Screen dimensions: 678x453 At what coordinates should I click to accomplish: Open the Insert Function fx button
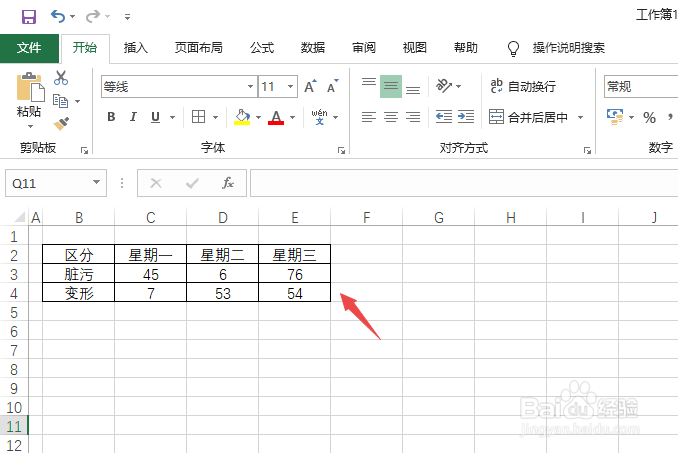click(x=228, y=183)
